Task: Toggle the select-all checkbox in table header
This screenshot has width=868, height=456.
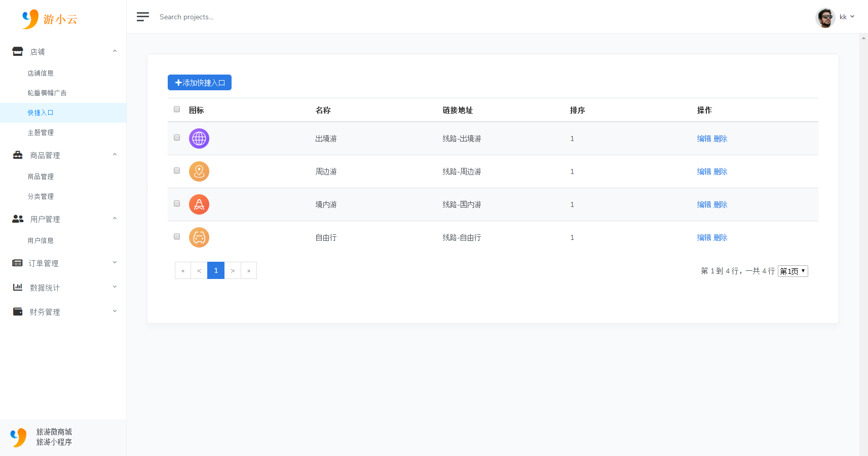Action: click(177, 109)
